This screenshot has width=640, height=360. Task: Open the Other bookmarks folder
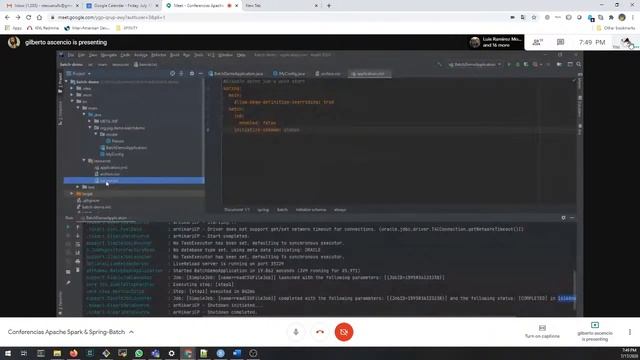[x=616, y=28]
